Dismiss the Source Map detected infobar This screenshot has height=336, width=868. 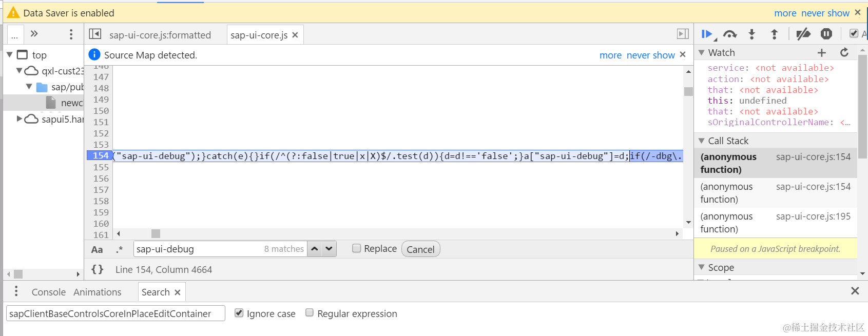[x=683, y=54]
